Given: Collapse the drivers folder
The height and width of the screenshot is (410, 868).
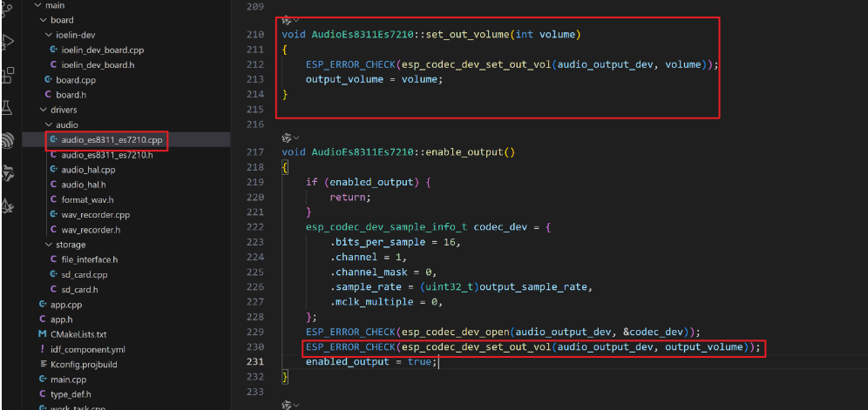Looking at the screenshot, I should click(44, 110).
